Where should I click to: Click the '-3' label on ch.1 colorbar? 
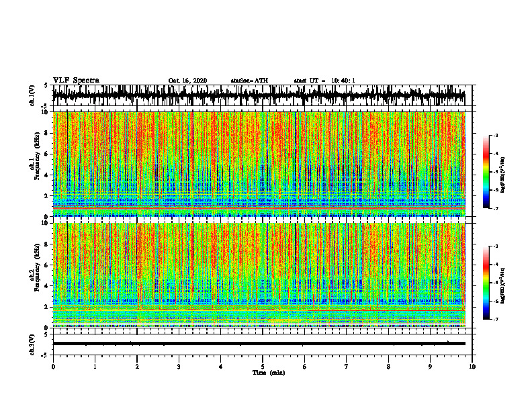[x=495, y=136]
